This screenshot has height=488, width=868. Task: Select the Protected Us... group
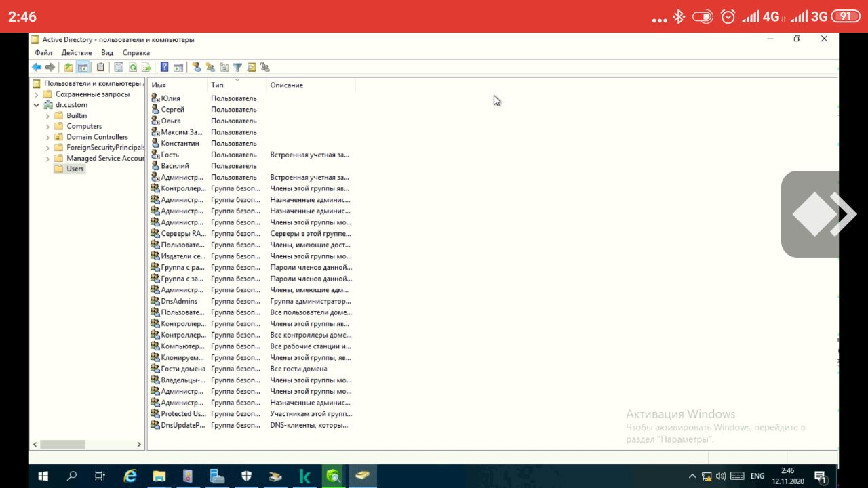tap(182, 413)
